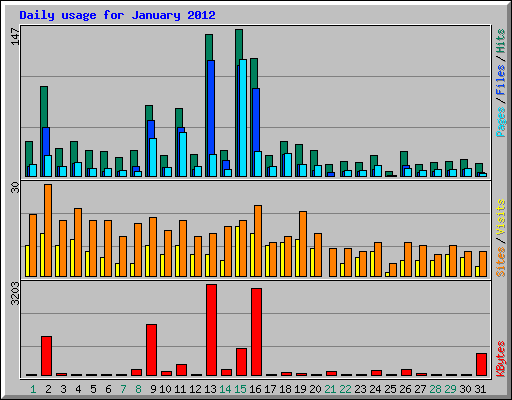This screenshot has height=400, width=512.
Task: Click day 11 on the x-axis
Action: [180, 389]
